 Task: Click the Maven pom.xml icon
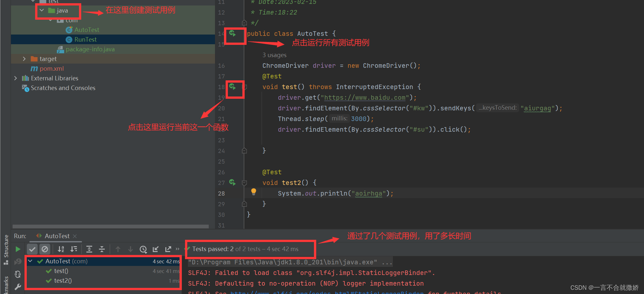pos(34,68)
